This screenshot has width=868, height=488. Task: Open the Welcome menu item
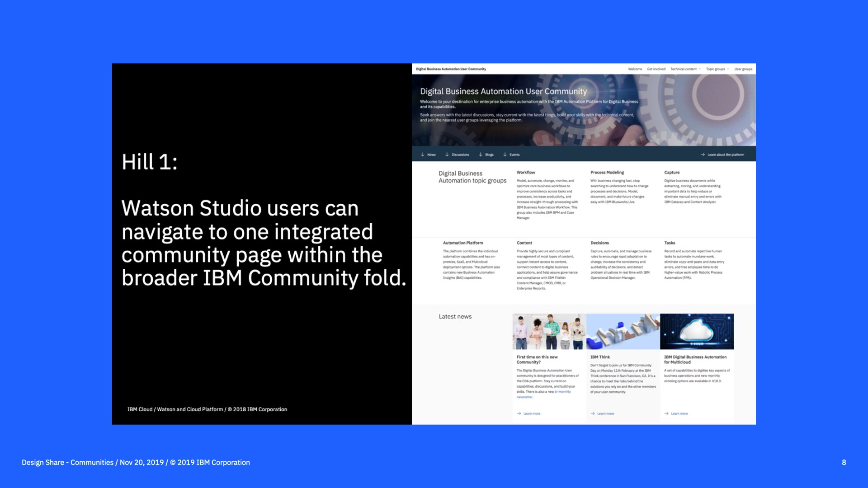tap(635, 69)
